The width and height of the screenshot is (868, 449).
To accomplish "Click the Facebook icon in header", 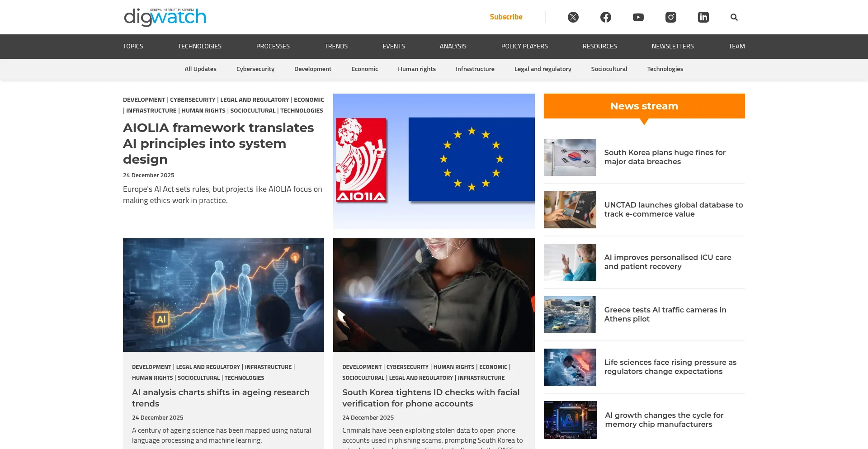I will (x=605, y=17).
